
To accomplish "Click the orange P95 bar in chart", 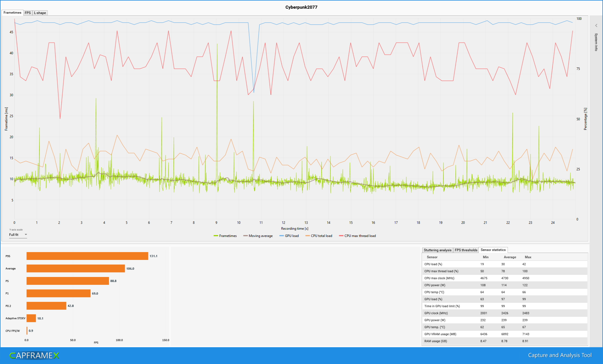I will [87, 256].
